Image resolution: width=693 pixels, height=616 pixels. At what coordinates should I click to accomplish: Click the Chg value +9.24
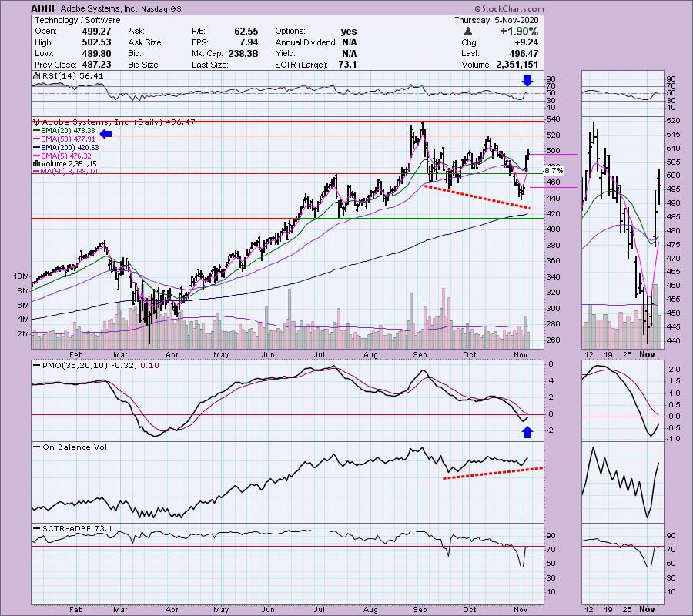tap(526, 42)
